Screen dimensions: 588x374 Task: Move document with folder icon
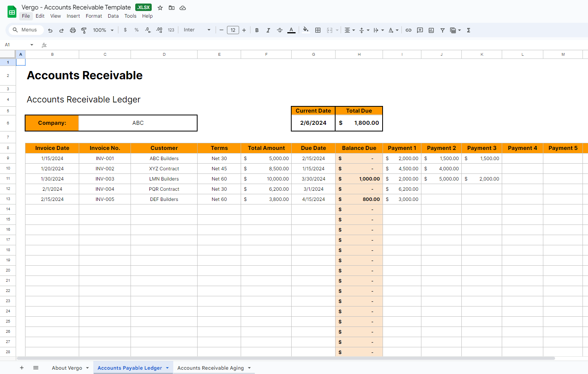tap(172, 8)
